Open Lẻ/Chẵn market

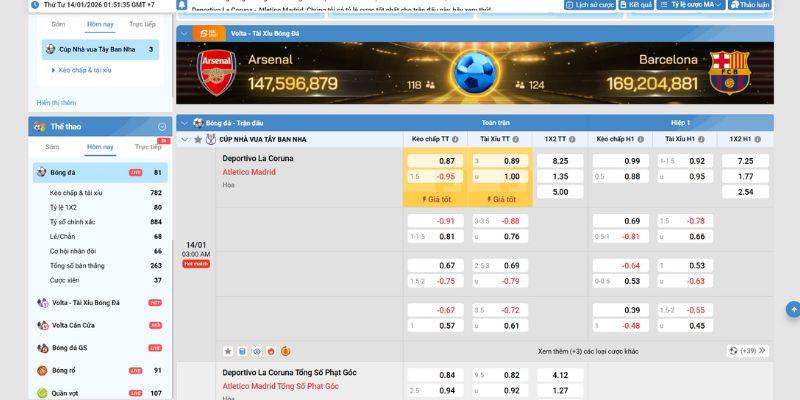(106, 236)
